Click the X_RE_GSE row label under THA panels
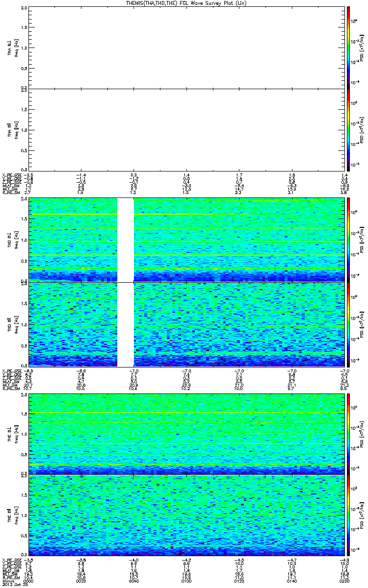Screen dimensions: 368x588 pos(12,175)
